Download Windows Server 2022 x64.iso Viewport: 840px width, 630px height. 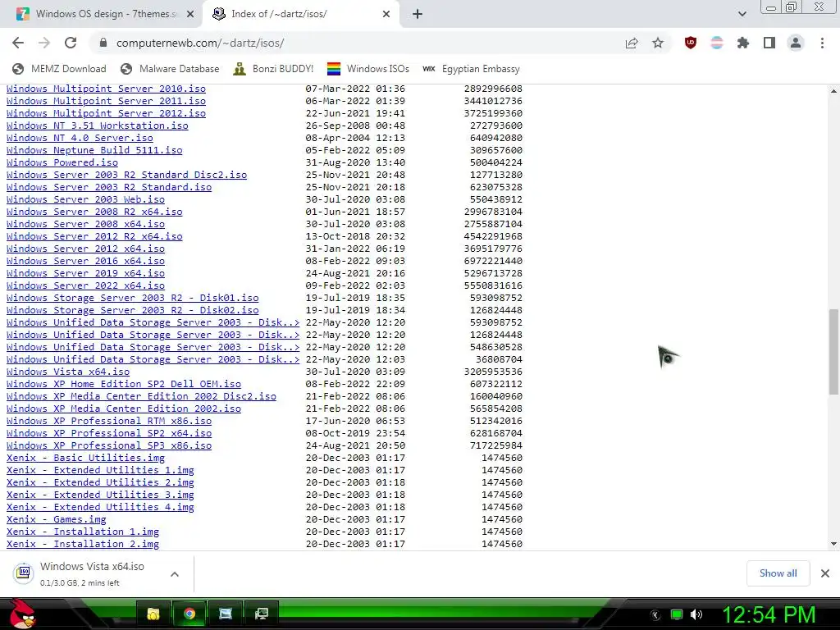coord(85,286)
